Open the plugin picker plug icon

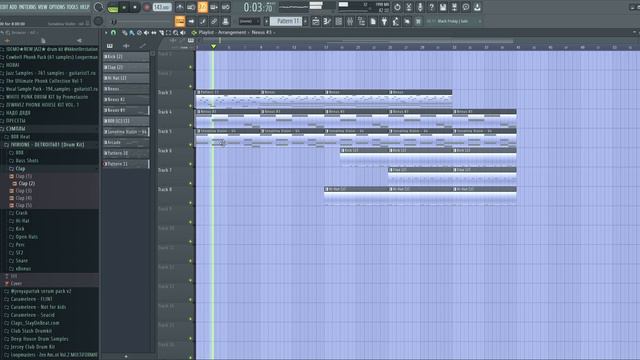coord(384,22)
